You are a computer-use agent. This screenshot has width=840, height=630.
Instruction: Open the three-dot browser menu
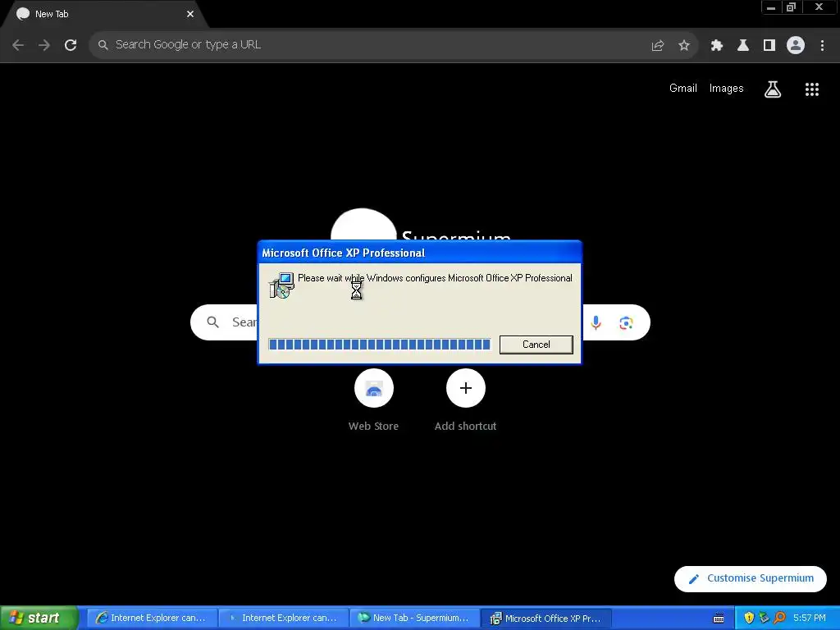coord(822,46)
